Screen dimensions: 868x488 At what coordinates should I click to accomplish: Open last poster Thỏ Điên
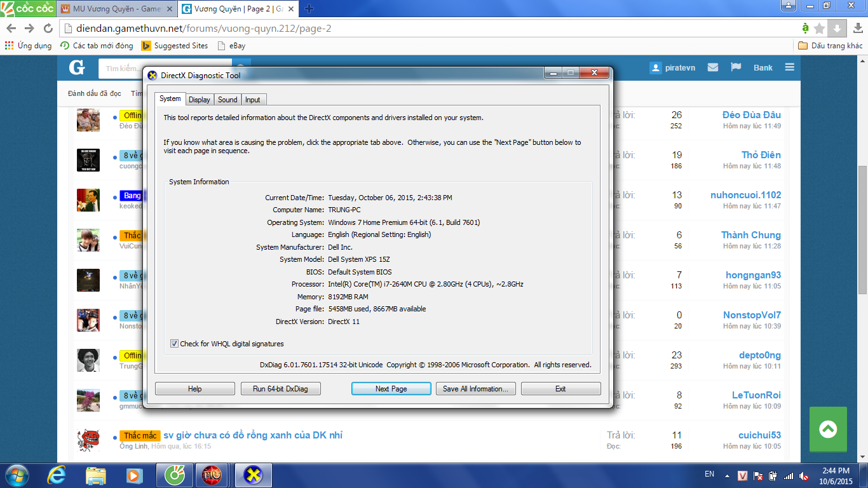[x=761, y=155]
